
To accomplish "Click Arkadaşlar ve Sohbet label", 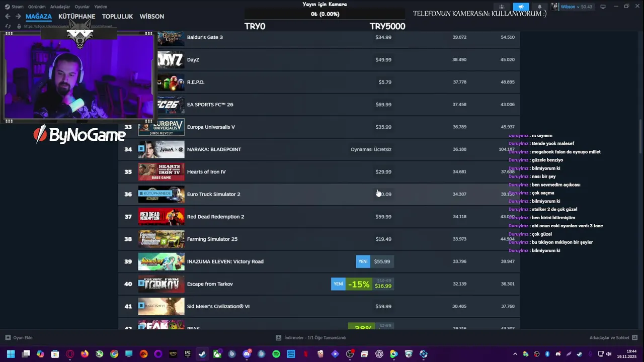I will (x=609, y=338).
